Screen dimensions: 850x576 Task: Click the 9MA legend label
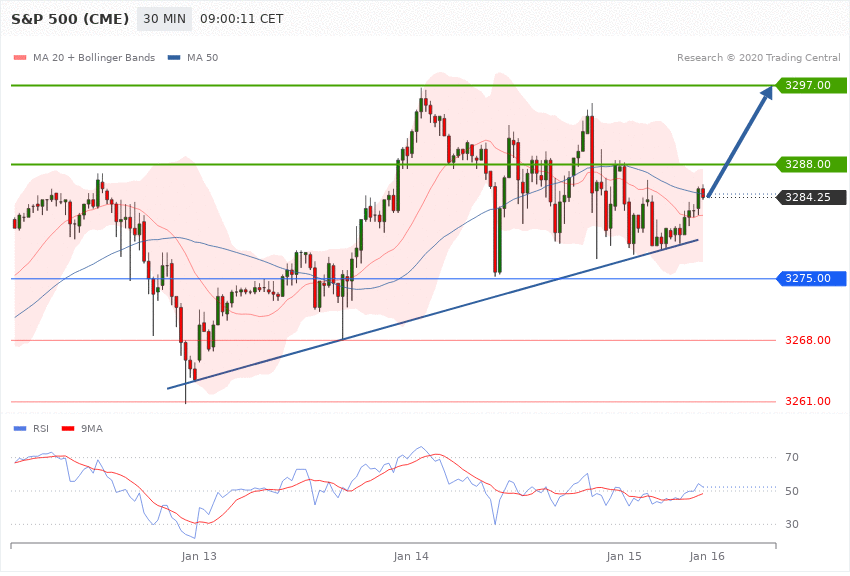coord(92,429)
